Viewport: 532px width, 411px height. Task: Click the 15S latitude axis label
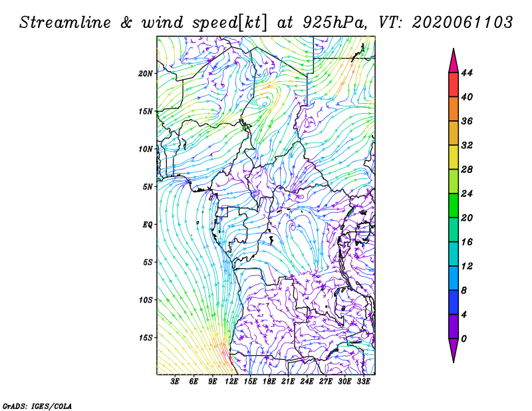point(146,338)
